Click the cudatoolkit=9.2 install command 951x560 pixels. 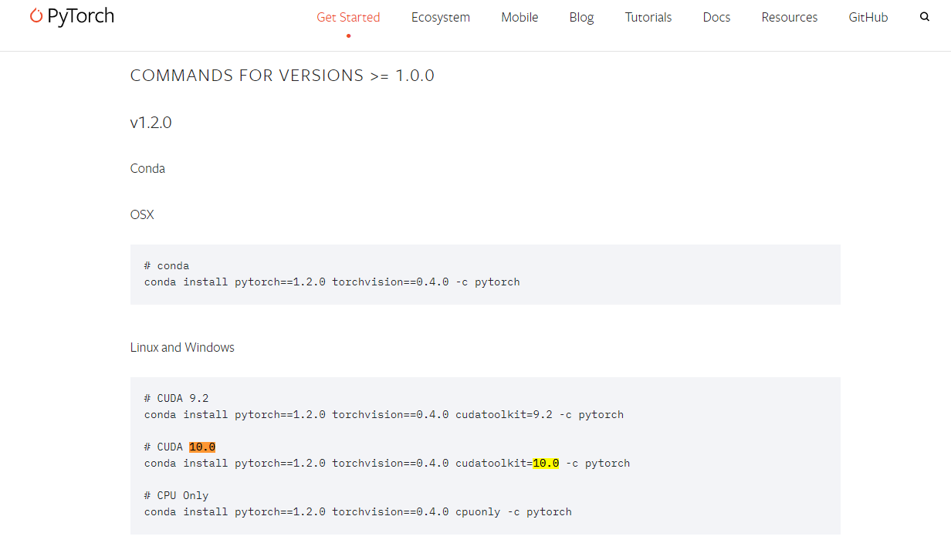(384, 414)
